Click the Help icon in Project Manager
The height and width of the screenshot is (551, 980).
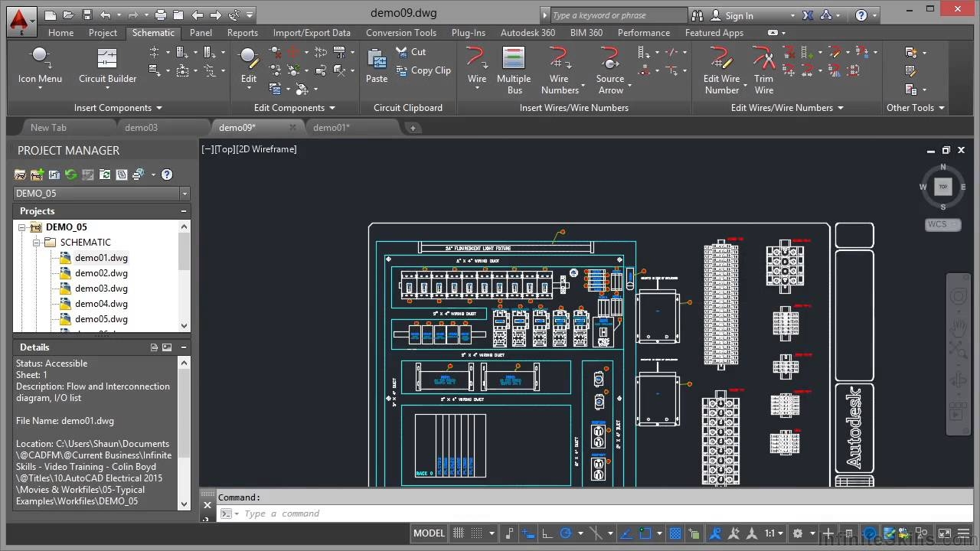[x=166, y=174]
